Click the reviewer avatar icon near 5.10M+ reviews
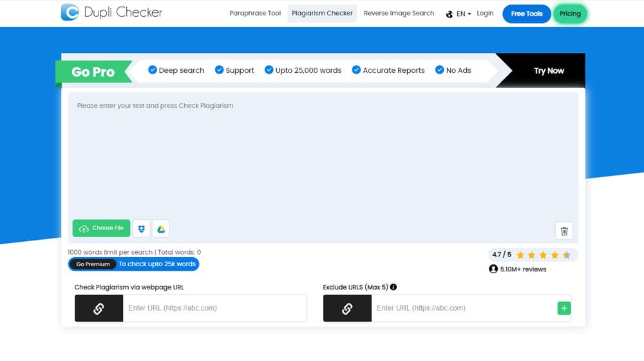 [493, 269]
